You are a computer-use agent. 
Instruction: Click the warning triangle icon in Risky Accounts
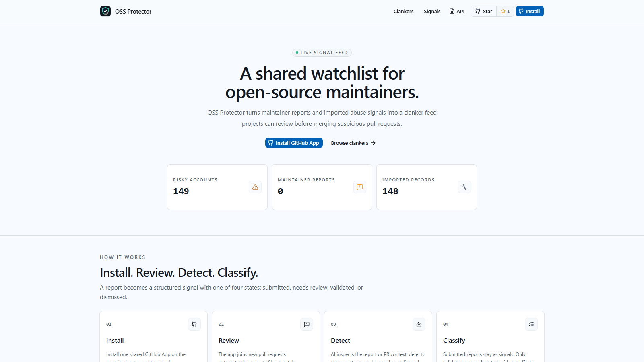coord(255,187)
